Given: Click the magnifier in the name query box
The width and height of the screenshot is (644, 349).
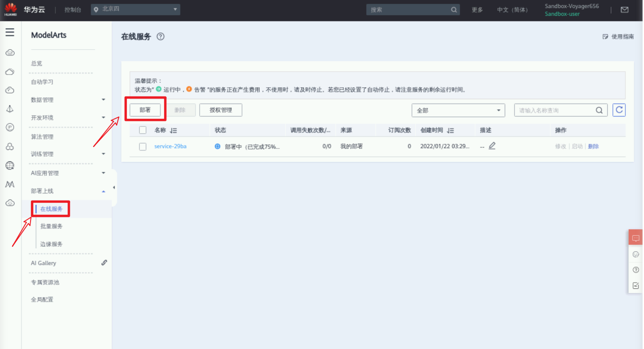Looking at the screenshot, I should pyautogui.click(x=599, y=110).
